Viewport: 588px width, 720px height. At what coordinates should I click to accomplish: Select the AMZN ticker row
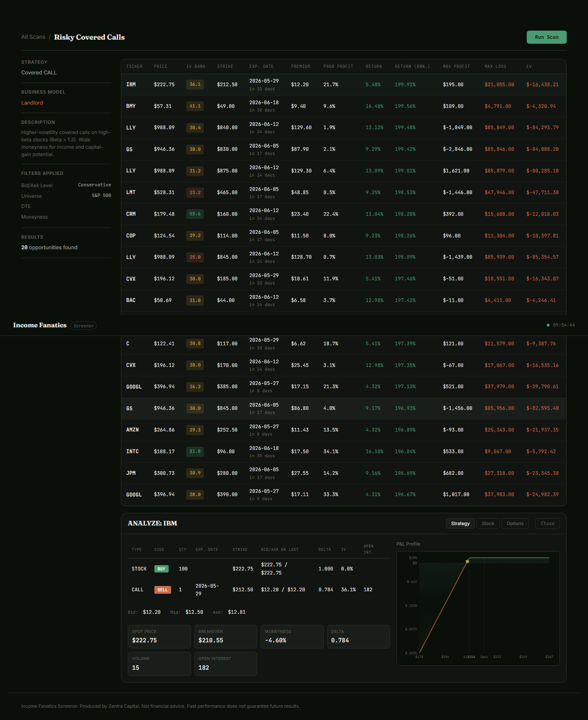click(344, 430)
